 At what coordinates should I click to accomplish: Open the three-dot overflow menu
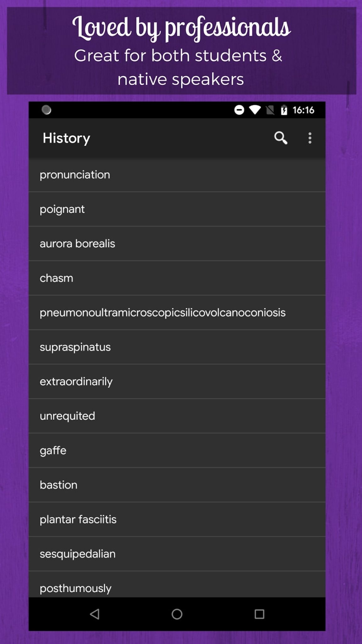(x=310, y=138)
